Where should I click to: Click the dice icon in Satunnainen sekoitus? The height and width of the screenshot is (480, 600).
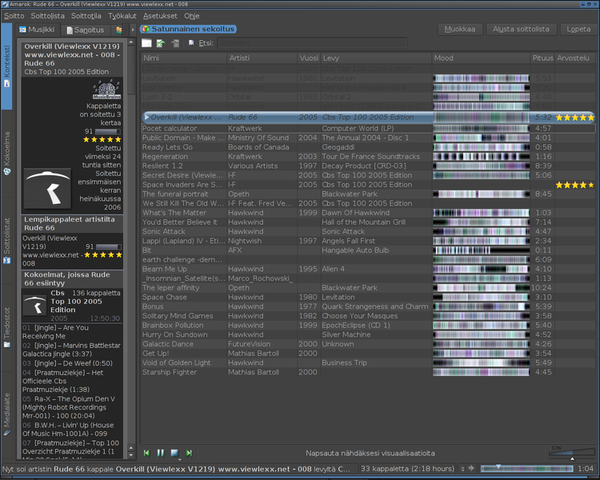click(146, 29)
